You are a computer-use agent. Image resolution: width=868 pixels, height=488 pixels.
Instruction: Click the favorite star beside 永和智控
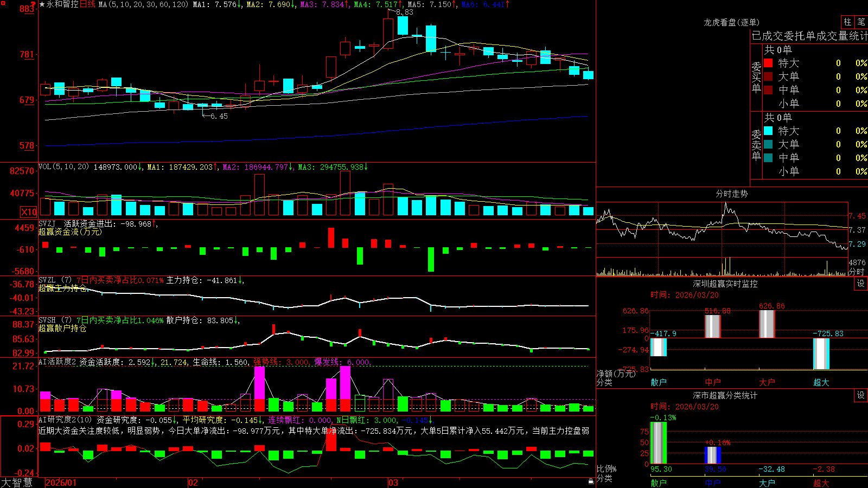coord(42,4)
